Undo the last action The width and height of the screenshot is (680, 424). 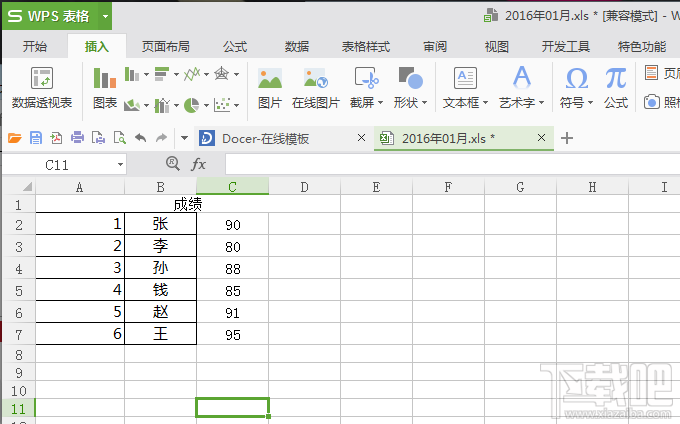(141, 138)
